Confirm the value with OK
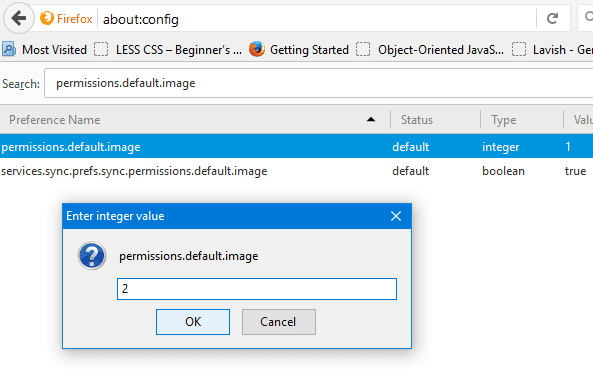Image resolution: width=593 pixels, height=386 pixels. [193, 322]
